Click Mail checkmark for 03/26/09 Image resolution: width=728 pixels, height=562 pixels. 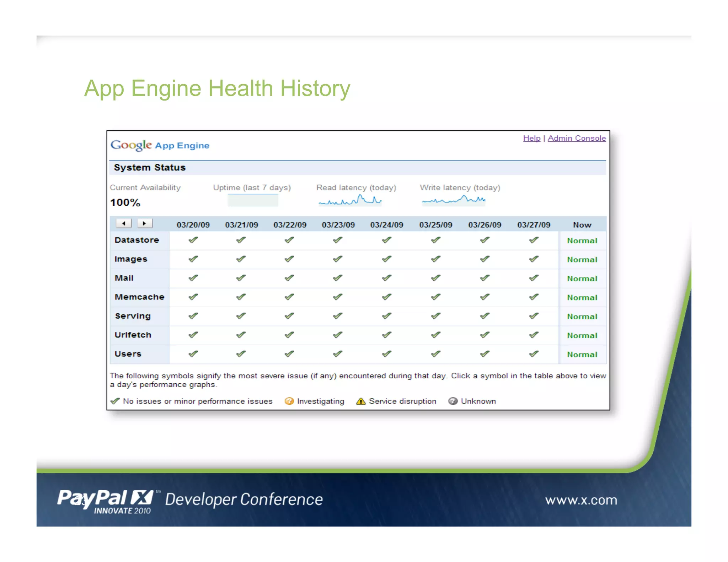(x=485, y=278)
